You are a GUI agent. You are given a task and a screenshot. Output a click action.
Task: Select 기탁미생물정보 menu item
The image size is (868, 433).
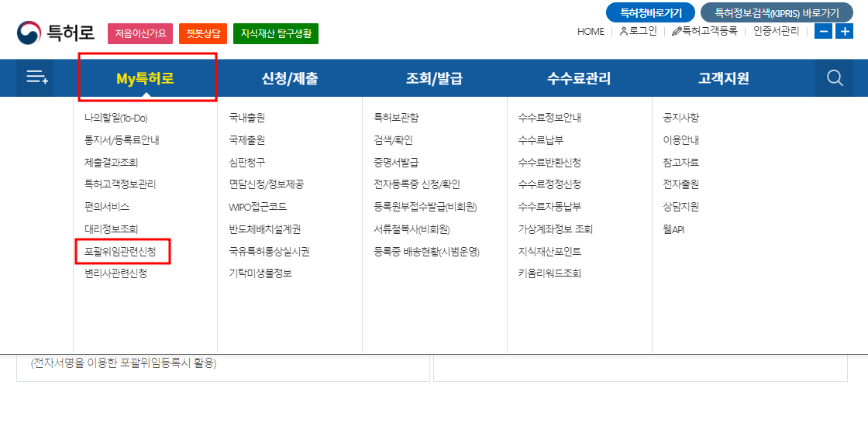point(260,273)
